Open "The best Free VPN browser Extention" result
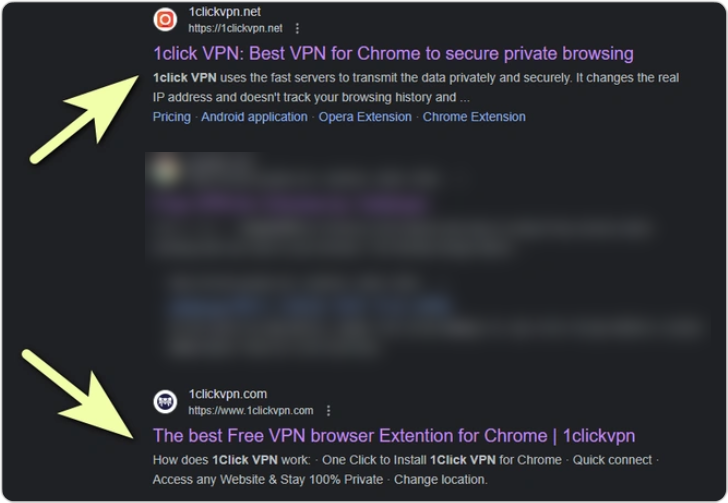 click(x=394, y=436)
